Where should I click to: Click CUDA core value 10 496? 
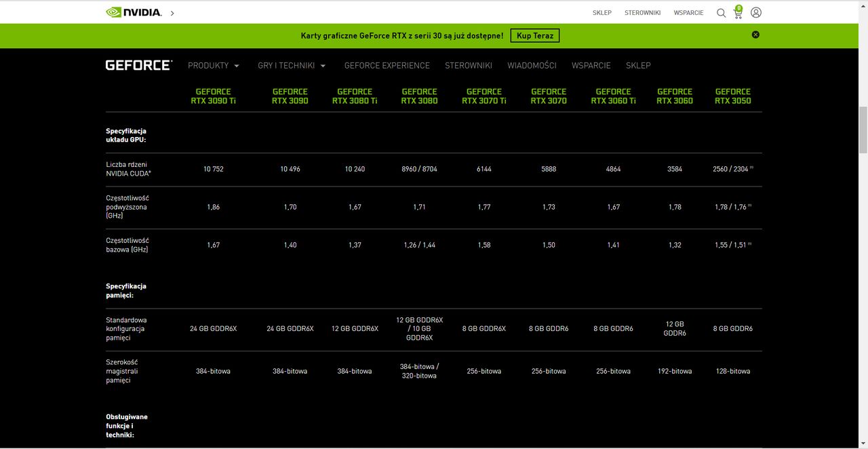click(x=290, y=169)
